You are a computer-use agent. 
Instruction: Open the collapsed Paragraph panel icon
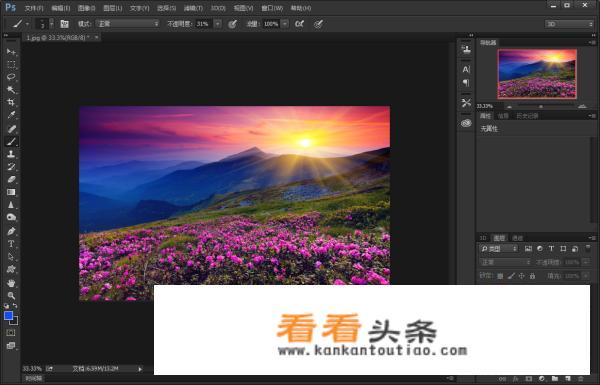pyautogui.click(x=466, y=83)
